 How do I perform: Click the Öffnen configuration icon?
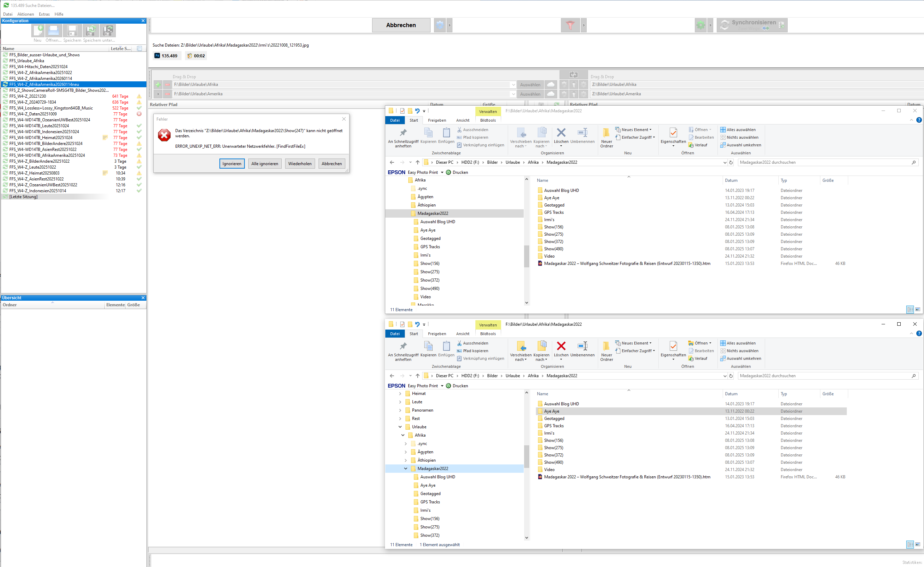(54, 31)
